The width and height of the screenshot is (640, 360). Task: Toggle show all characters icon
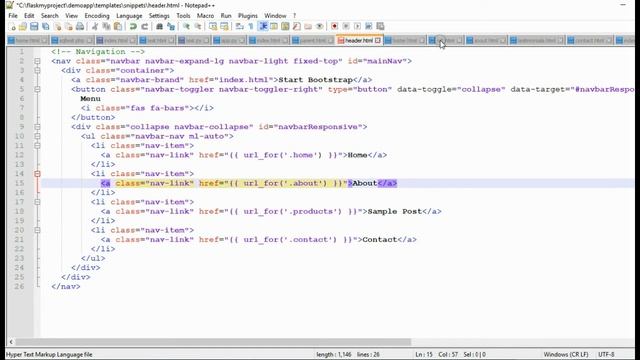click(251, 27)
